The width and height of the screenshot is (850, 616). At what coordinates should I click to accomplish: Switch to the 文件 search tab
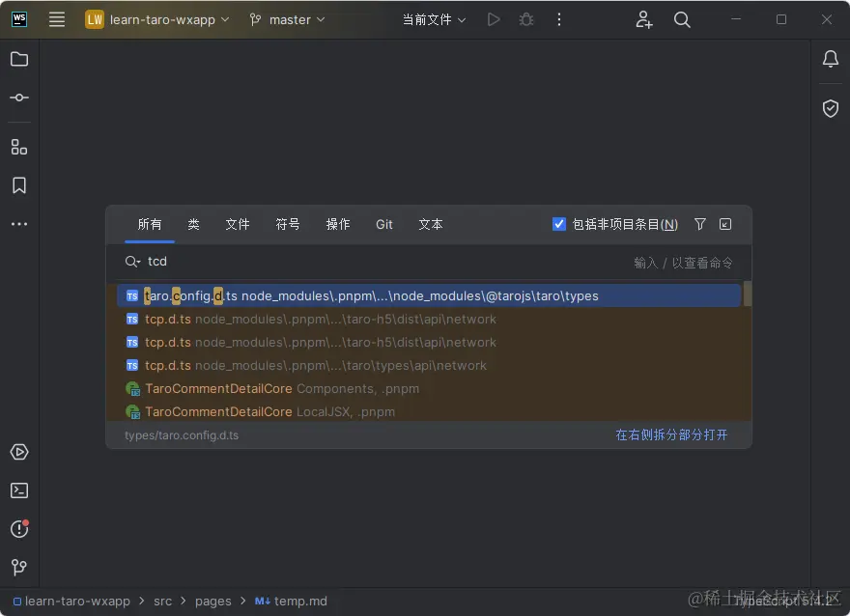(238, 224)
